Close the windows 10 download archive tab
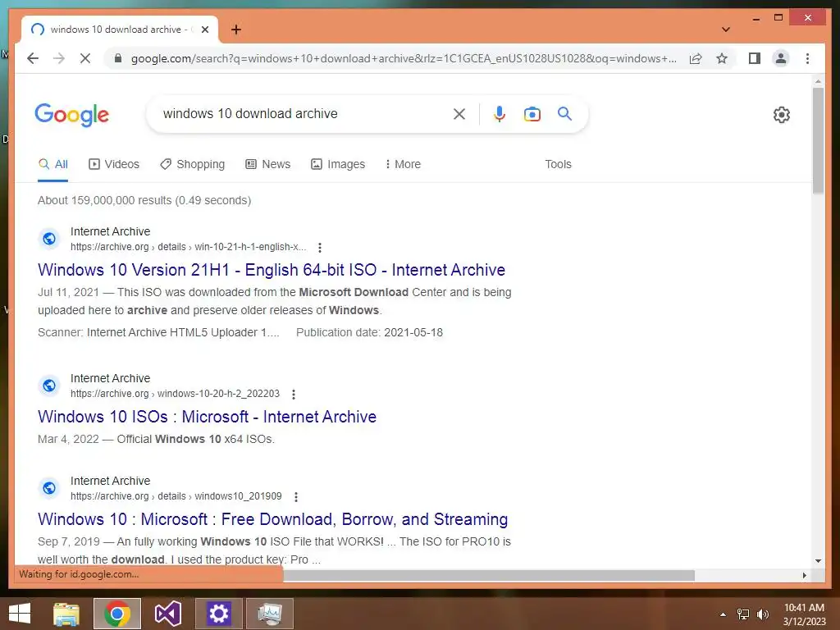Viewport: 840px width, 630px height. tap(204, 30)
